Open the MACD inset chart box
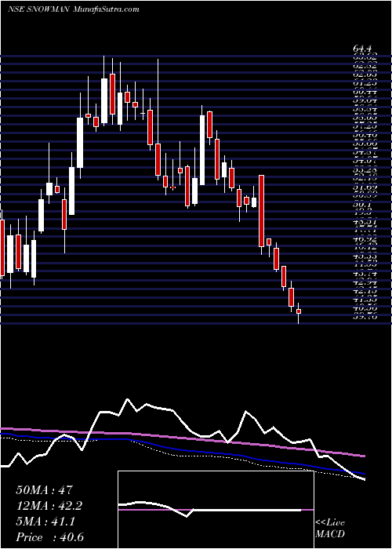Screen dimensions: 392x549 (216, 510)
